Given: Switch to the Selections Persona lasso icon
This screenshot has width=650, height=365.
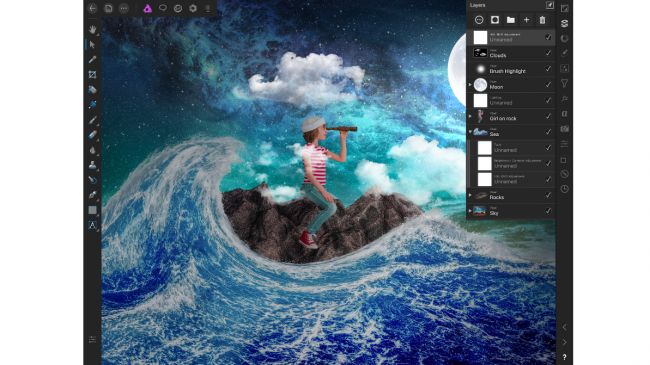Looking at the screenshot, I should coord(163,8).
